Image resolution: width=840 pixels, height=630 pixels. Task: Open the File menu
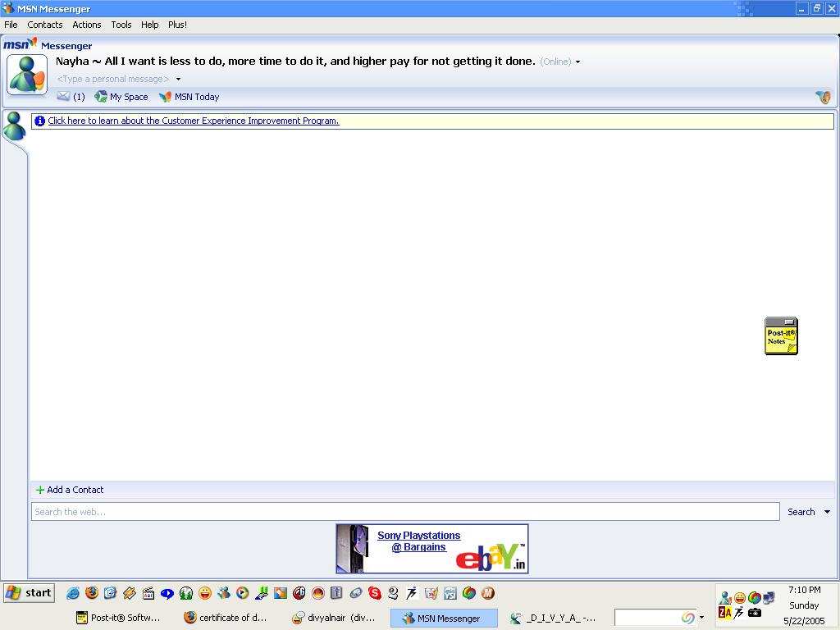point(11,25)
